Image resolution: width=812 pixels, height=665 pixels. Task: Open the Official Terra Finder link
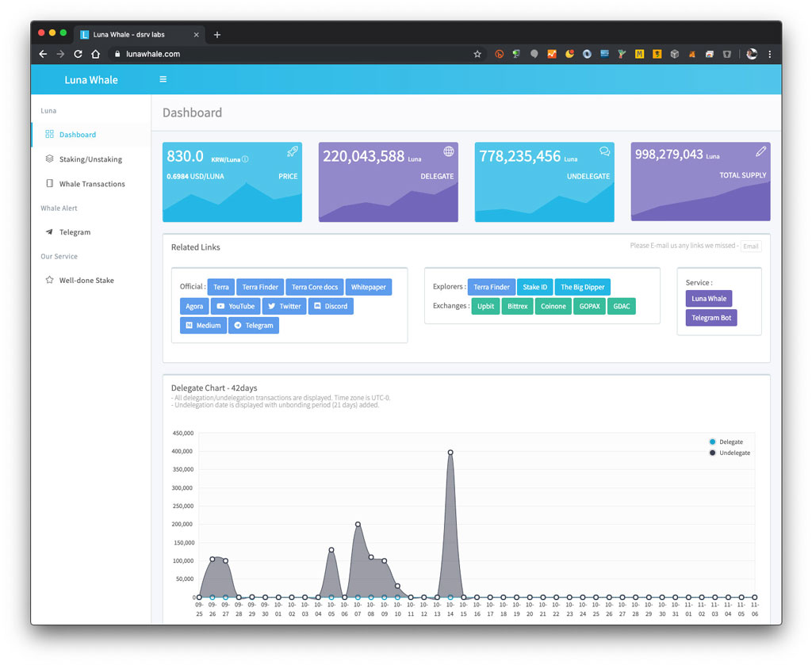pos(260,287)
